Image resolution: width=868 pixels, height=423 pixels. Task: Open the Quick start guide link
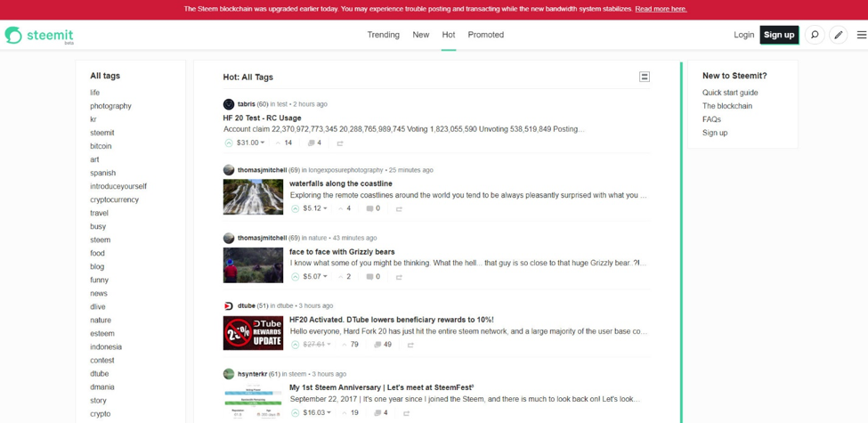point(730,93)
